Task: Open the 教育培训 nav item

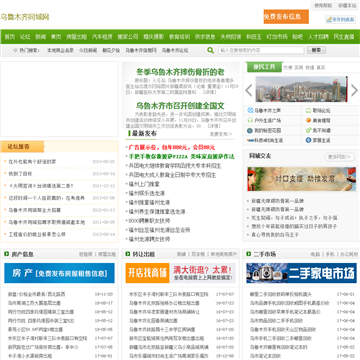Action: click(x=179, y=37)
